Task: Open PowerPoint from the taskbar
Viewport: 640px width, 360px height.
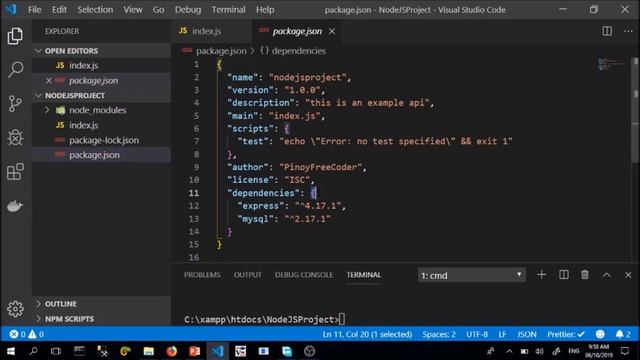Action: (x=195, y=351)
